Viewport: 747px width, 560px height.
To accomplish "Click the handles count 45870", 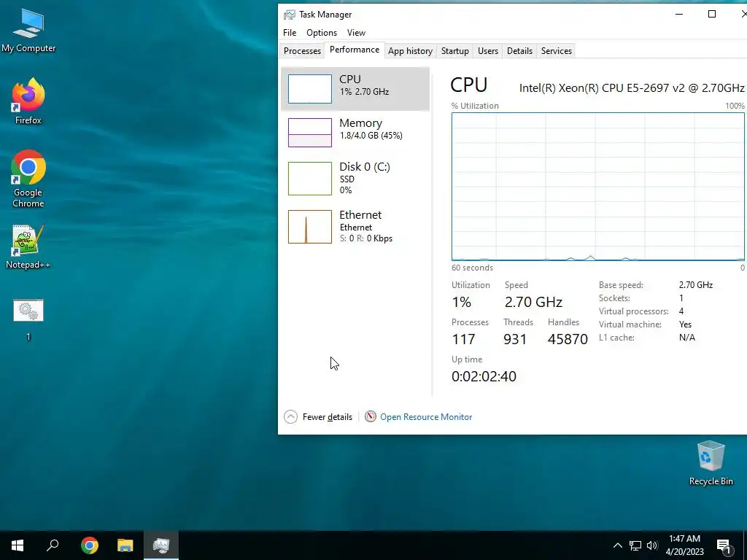I will (568, 339).
